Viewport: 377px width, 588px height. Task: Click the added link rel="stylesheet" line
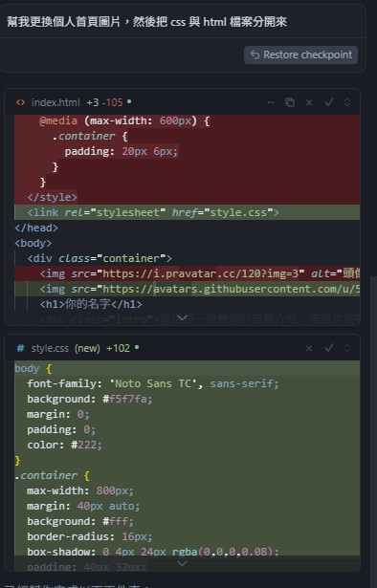pos(187,212)
